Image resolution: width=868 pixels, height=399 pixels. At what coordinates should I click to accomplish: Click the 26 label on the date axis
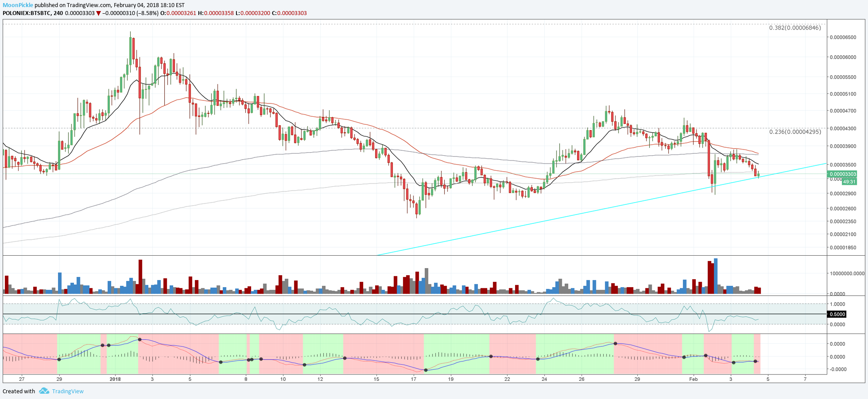(581, 379)
